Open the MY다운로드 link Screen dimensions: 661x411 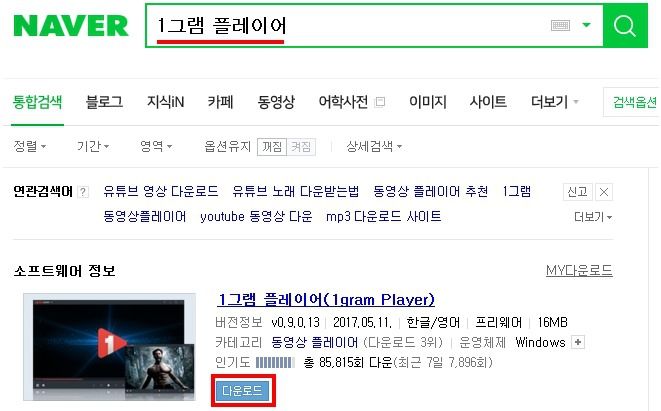[x=579, y=270]
